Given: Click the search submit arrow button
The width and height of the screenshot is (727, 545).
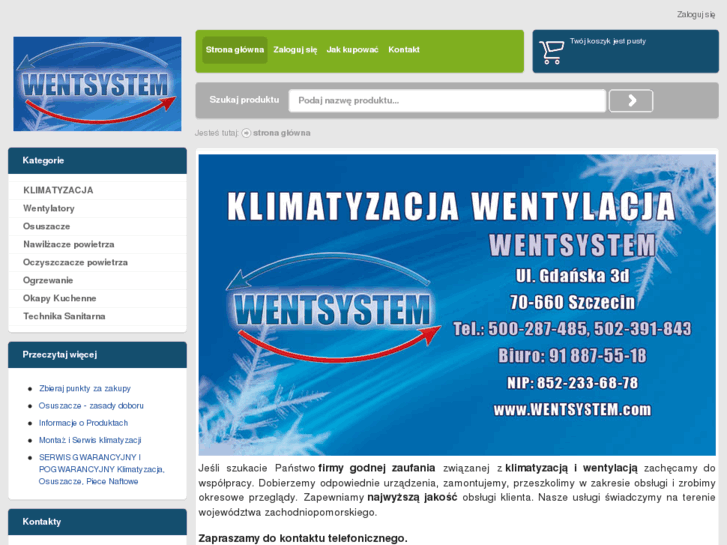Looking at the screenshot, I should tap(631, 101).
